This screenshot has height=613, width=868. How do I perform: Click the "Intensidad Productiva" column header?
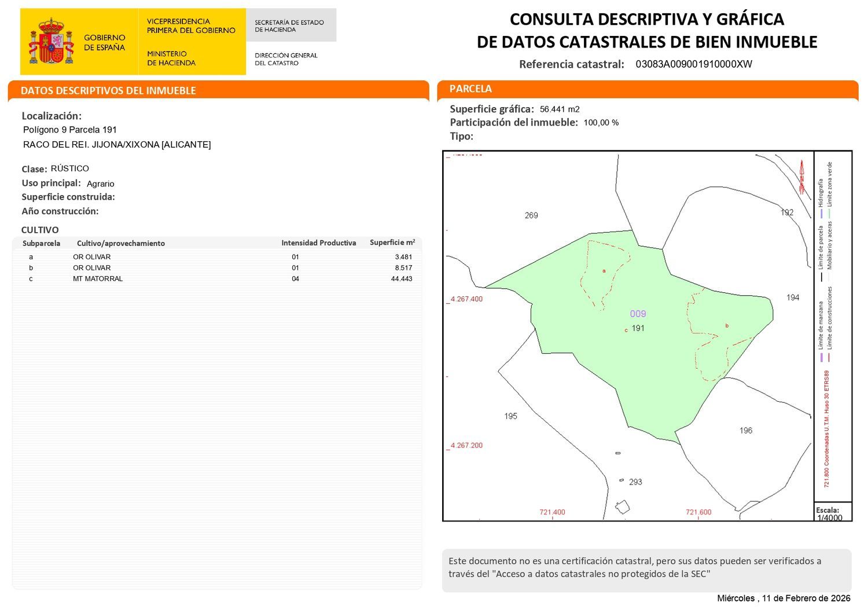coord(319,243)
